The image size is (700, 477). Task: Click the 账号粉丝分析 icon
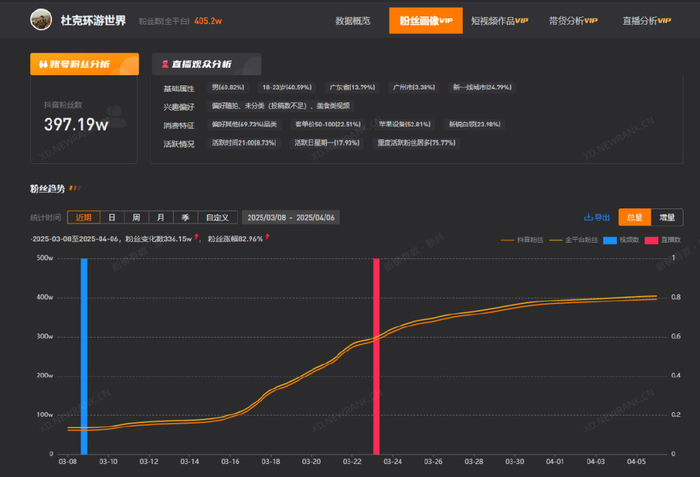(x=44, y=64)
